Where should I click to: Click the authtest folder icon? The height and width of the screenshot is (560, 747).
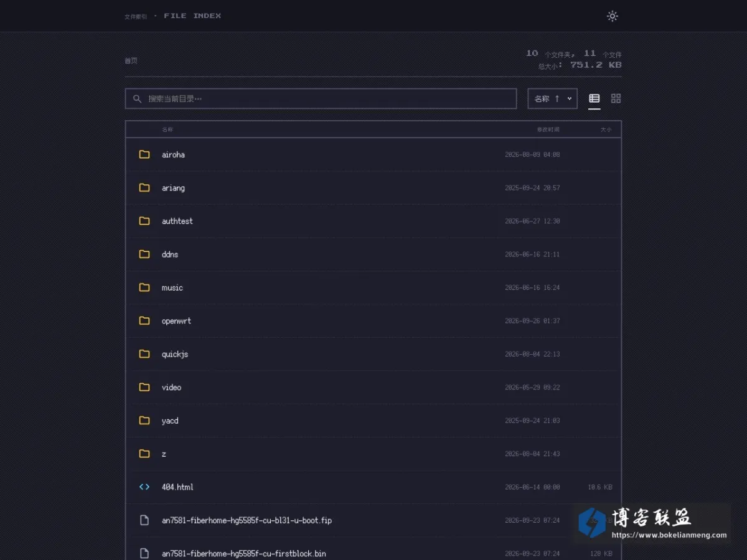tap(144, 221)
